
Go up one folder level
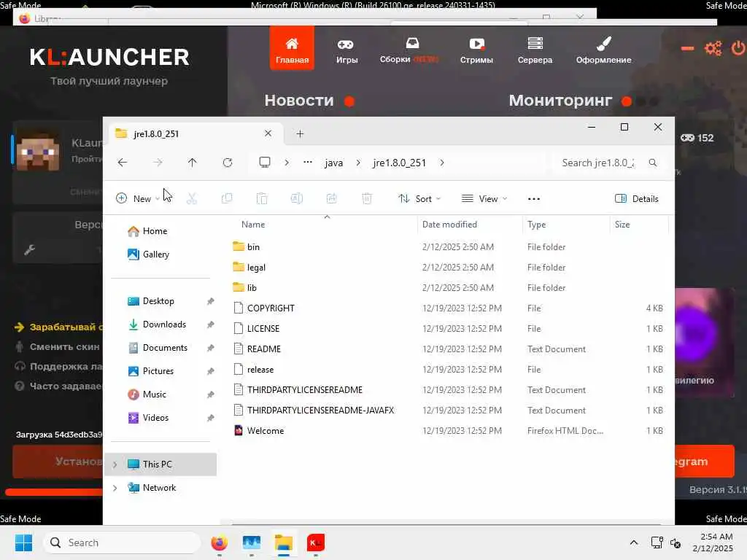[192, 163]
